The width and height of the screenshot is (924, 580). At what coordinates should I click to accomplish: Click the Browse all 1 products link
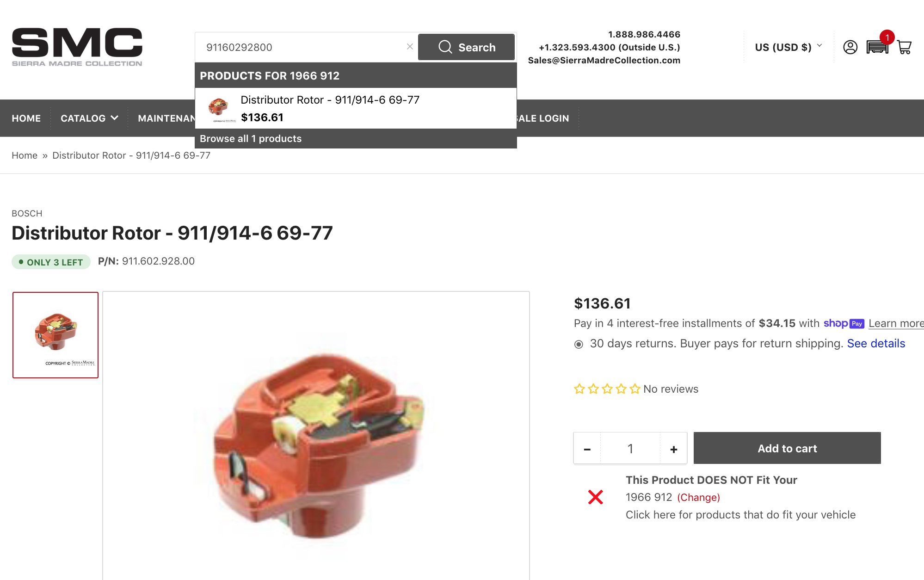pyautogui.click(x=251, y=139)
